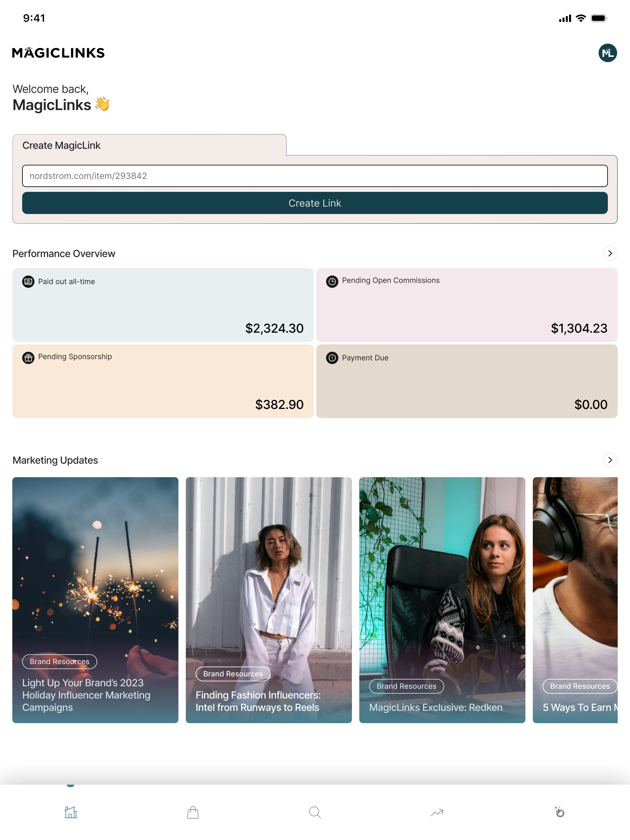Tap the home dashboard tab icon

pos(71,812)
